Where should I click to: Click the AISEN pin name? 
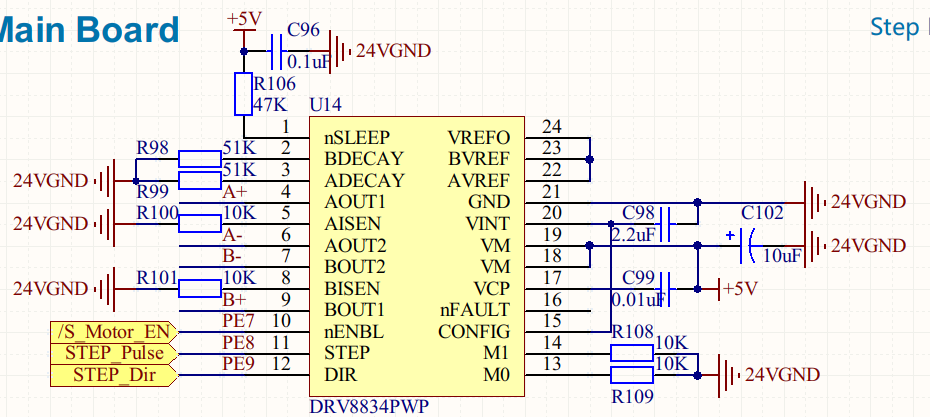tap(352, 224)
